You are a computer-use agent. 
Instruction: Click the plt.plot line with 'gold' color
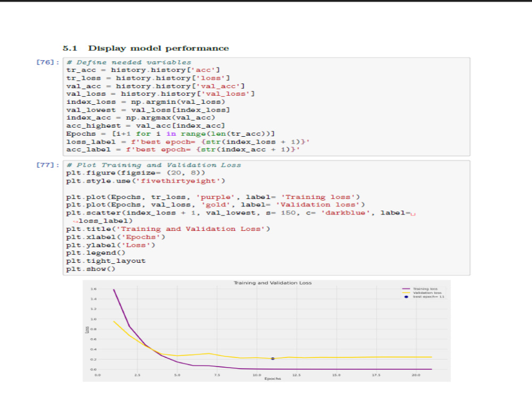pyautogui.click(x=216, y=205)
